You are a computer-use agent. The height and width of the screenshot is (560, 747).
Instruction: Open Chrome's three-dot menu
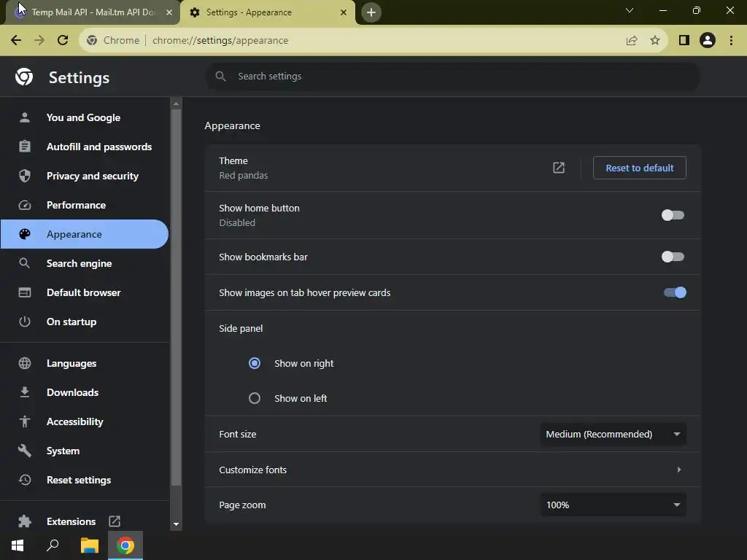[731, 41]
